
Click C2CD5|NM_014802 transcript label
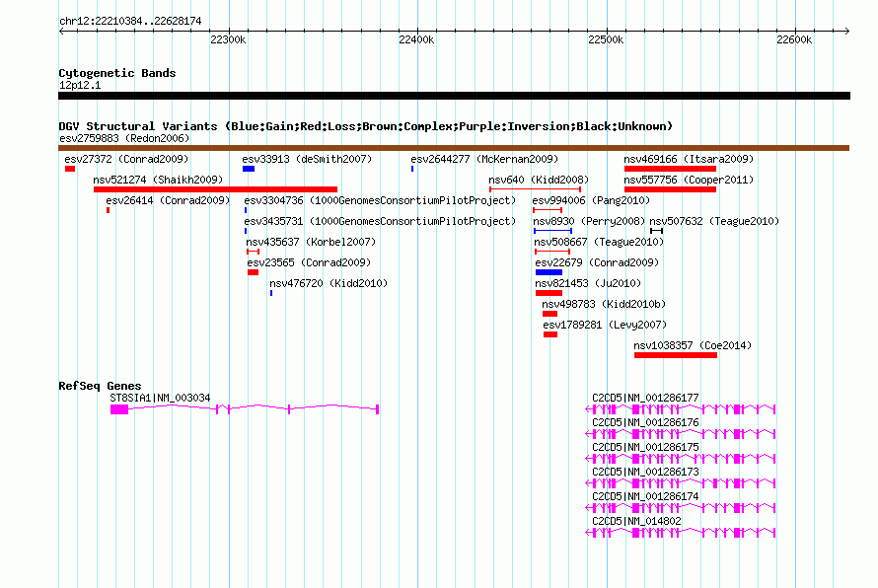pos(636,521)
